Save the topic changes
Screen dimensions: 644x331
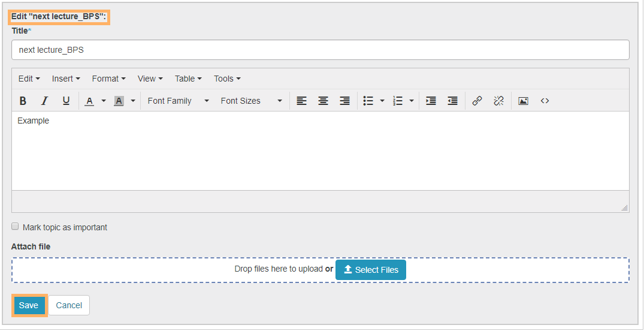29,305
